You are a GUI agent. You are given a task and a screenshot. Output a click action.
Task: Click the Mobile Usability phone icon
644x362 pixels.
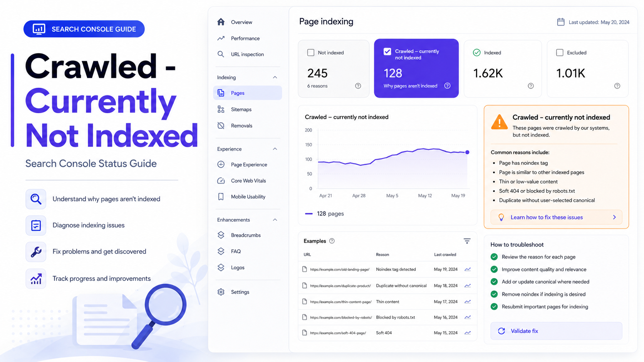(x=221, y=197)
